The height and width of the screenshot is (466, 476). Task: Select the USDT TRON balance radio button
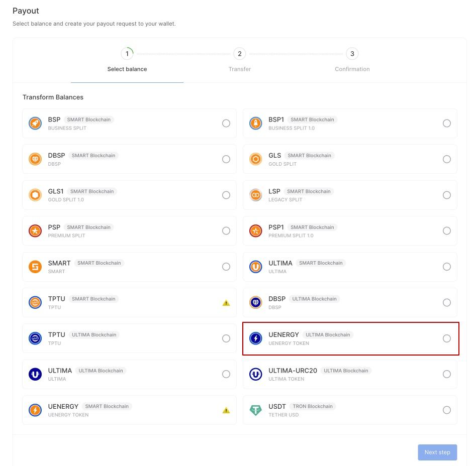447,410
